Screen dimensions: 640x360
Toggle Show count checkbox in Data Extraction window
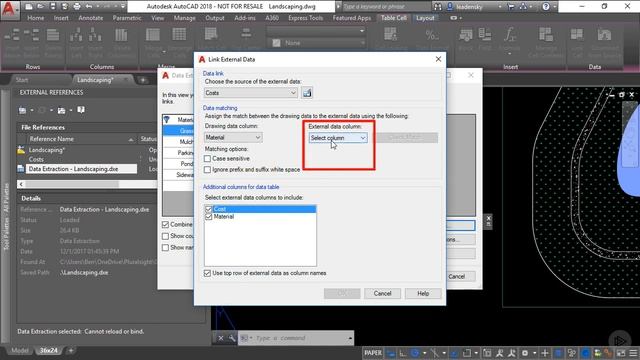click(x=165, y=236)
